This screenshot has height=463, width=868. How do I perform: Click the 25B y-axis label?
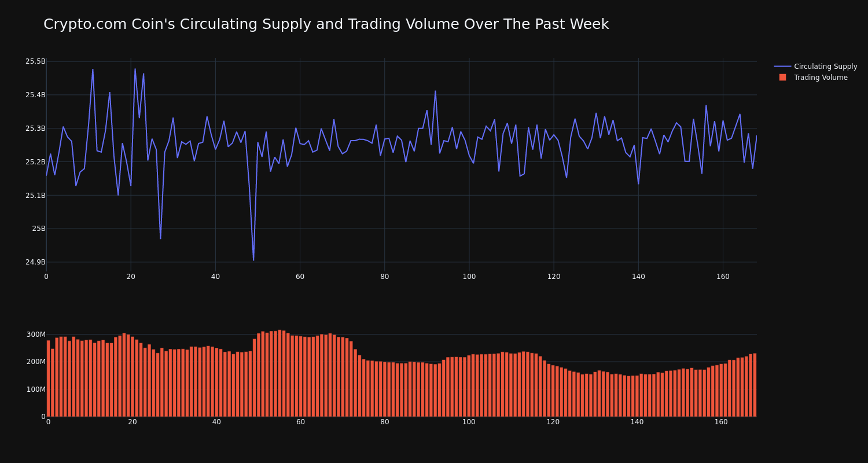tap(39, 229)
